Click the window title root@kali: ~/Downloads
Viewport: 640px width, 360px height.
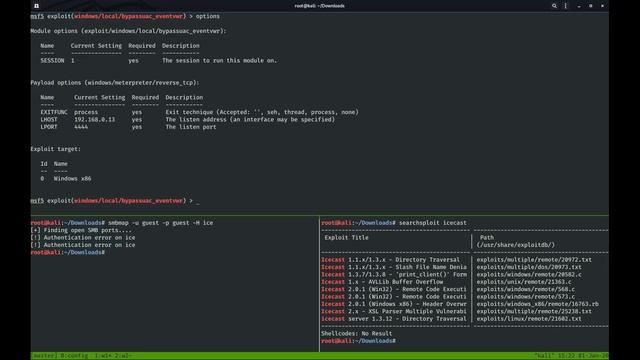click(x=319, y=6)
